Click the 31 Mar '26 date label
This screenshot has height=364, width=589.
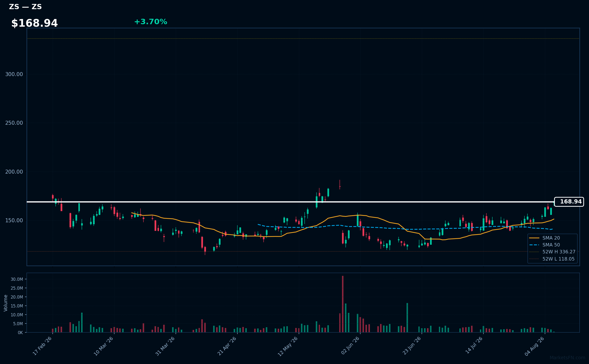click(165, 346)
